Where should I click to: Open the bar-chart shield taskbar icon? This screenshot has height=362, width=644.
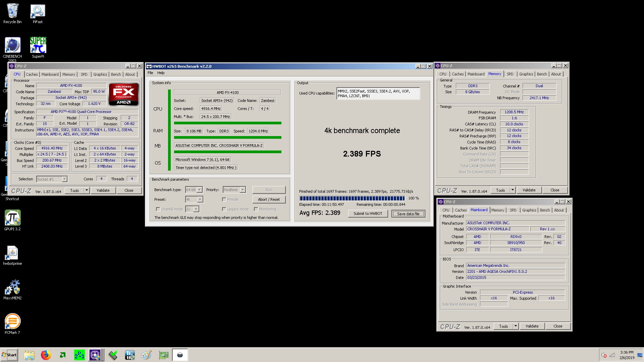click(130, 355)
